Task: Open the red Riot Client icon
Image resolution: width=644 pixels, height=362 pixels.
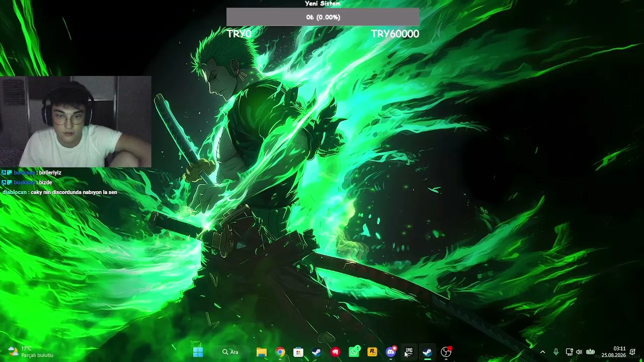Action: [x=335, y=352]
